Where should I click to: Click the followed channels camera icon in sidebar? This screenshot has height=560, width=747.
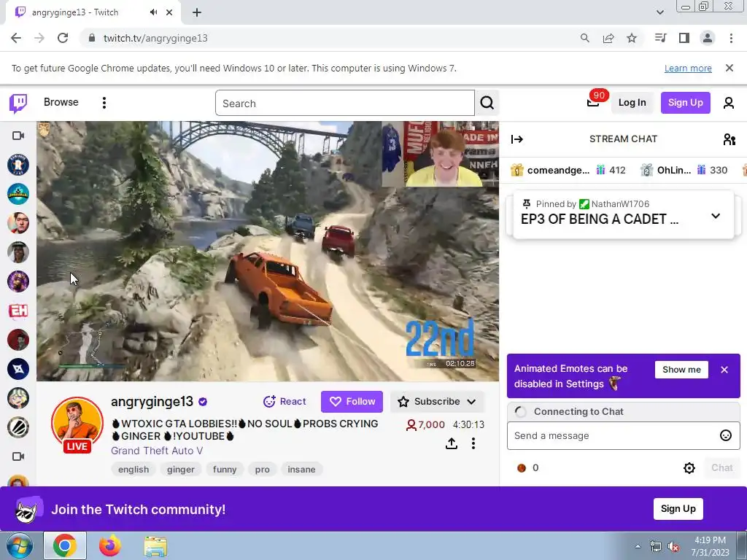tap(18, 136)
